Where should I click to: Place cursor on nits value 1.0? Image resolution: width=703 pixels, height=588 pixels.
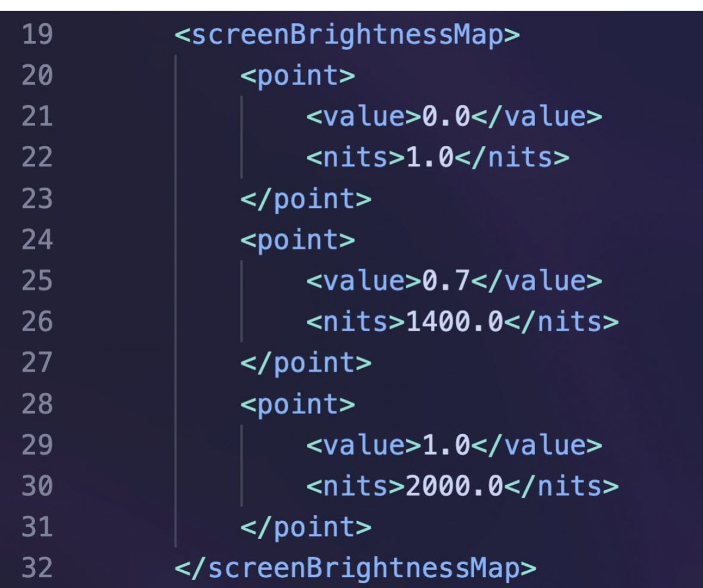coord(430,158)
